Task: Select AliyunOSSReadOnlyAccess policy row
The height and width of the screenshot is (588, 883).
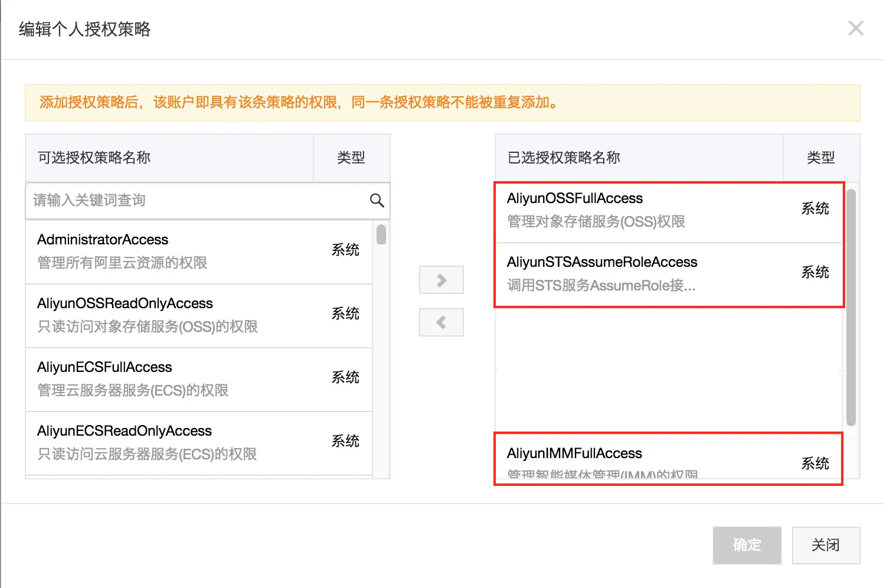Action: pyautogui.click(x=199, y=316)
